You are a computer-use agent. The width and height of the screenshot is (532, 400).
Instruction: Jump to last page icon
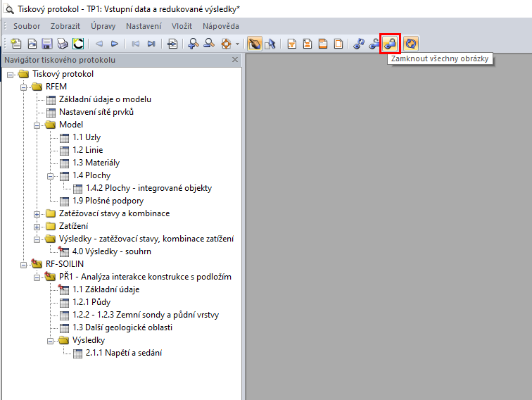tap(151, 44)
